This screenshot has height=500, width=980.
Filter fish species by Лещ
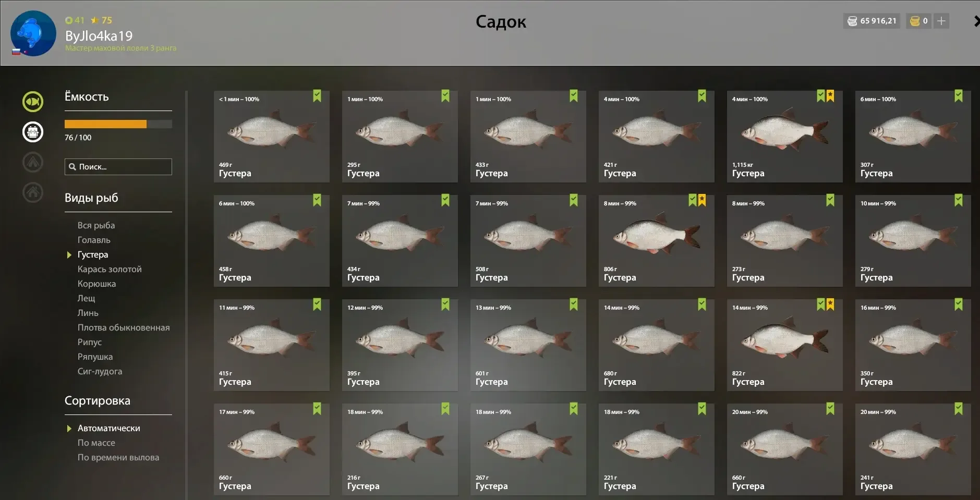point(87,298)
